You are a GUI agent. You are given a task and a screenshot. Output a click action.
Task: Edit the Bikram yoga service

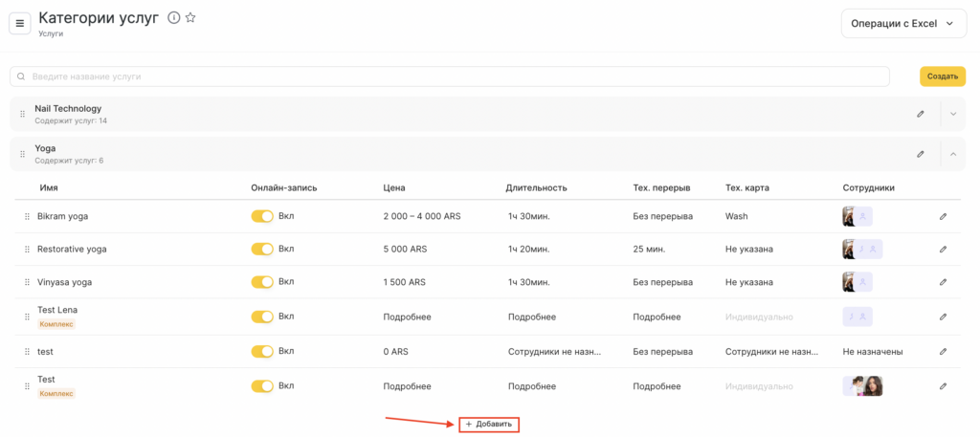click(x=943, y=217)
